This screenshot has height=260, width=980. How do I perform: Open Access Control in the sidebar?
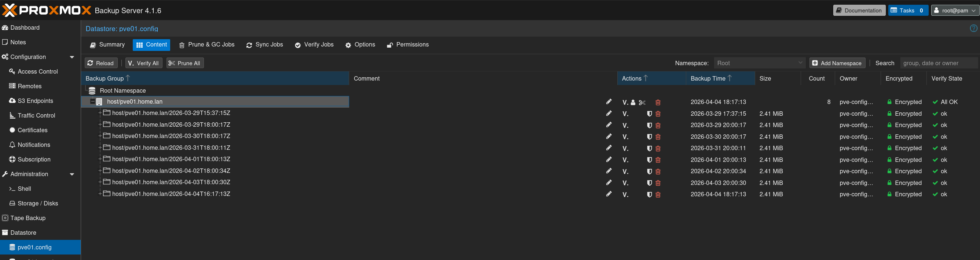[x=40, y=71]
